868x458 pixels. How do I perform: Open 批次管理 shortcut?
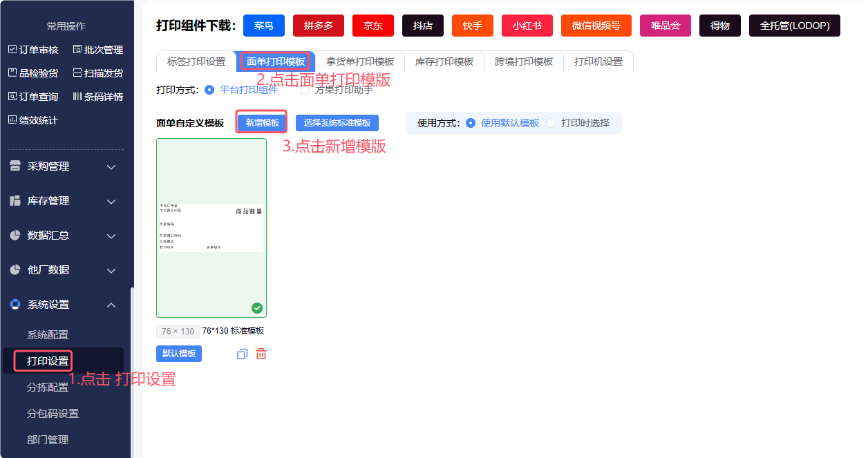click(97, 50)
